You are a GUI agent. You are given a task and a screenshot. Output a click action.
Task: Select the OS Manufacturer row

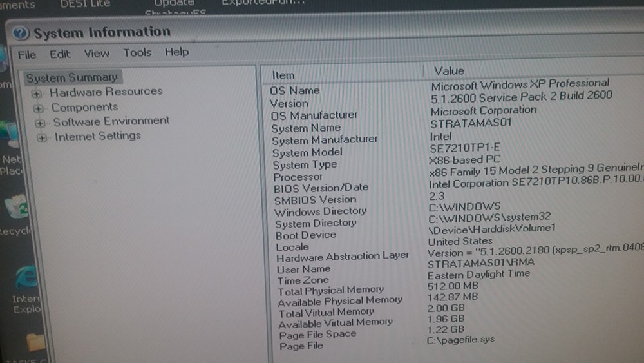(x=314, y=115)
